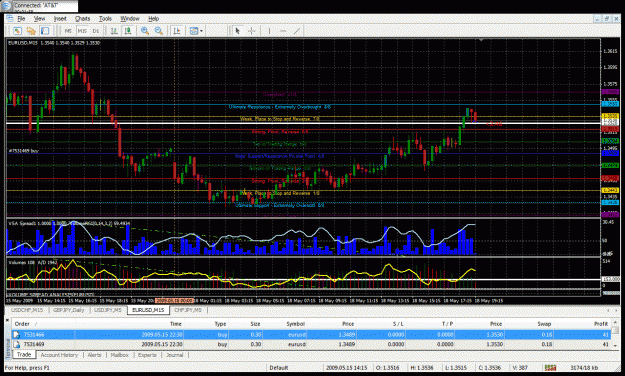
Task: Click the 3174/18 kb status entry
Action: [583, 368]
